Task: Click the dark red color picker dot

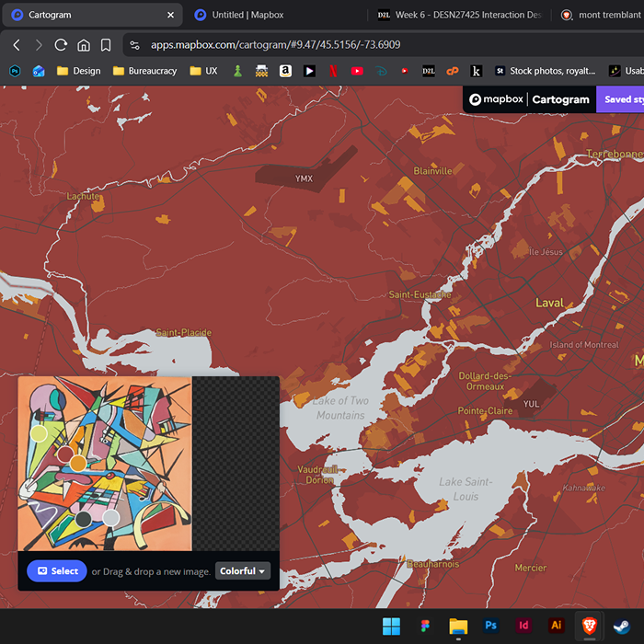Action: click(x=65, y=454)
